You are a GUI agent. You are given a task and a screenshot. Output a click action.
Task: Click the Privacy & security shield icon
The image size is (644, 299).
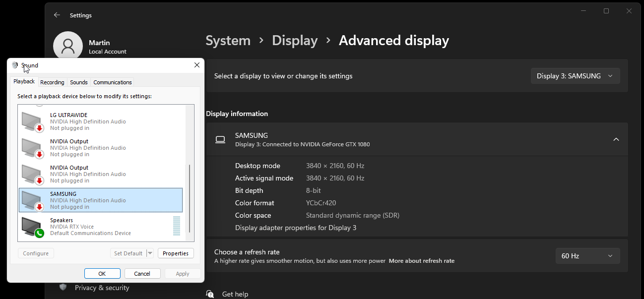[63, 287]
